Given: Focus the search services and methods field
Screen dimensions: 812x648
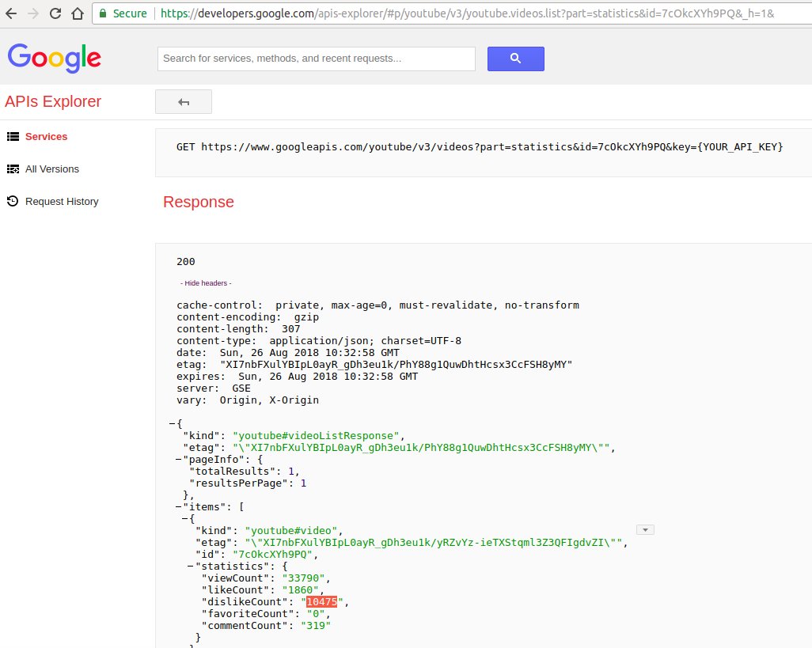Looking at the screenshot, I should point(316,59).
